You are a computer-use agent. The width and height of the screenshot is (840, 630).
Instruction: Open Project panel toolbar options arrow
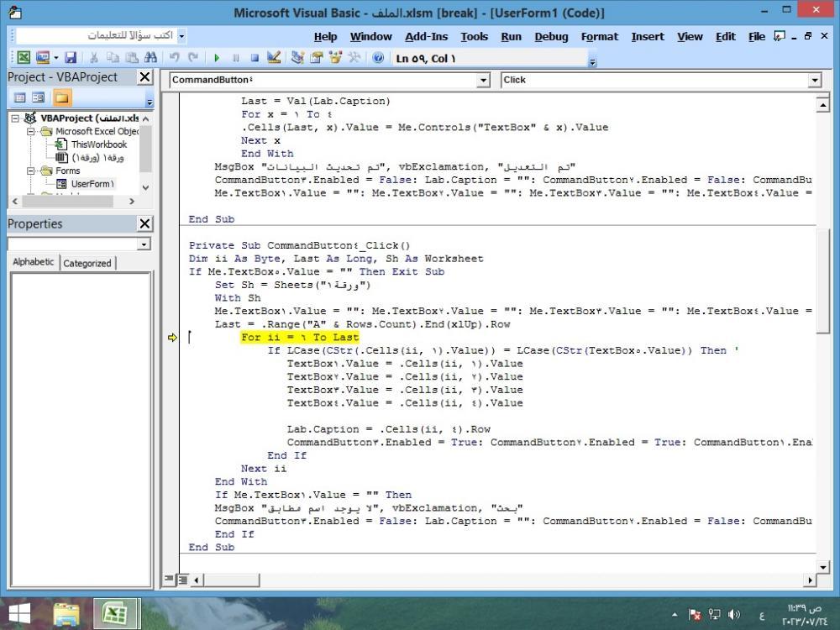150,101
